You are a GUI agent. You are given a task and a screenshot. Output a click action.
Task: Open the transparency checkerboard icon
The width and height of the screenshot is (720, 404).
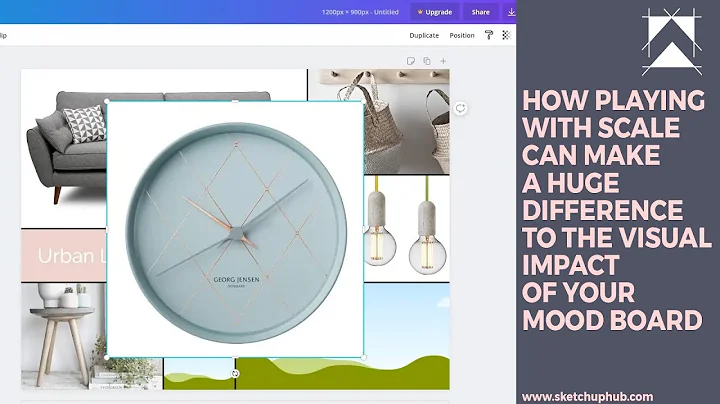[506, 35]
